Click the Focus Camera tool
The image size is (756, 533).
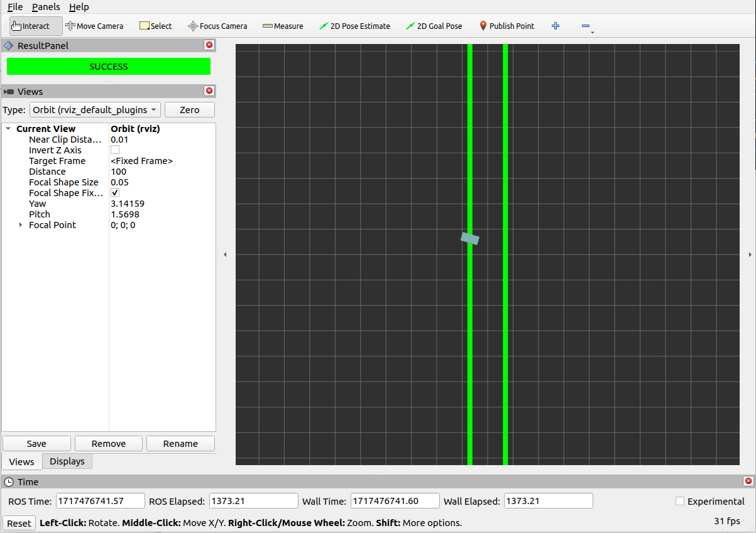[x=217, y=26]
